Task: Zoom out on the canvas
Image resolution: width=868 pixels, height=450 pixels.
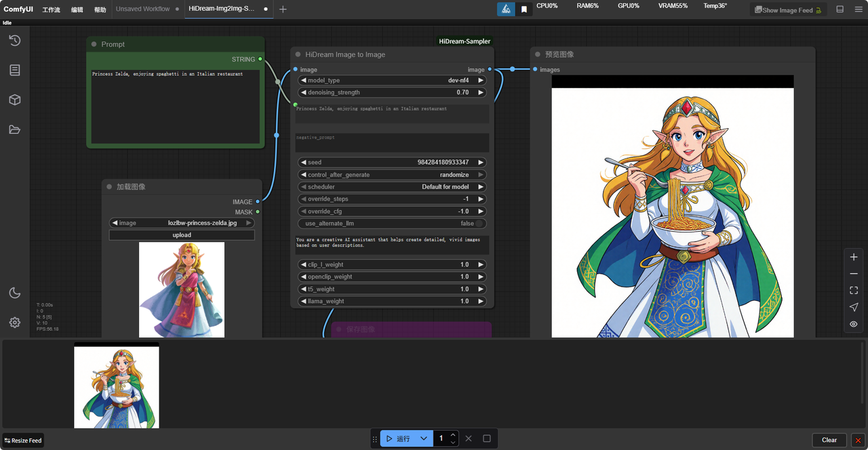Action: click(854, 274)
